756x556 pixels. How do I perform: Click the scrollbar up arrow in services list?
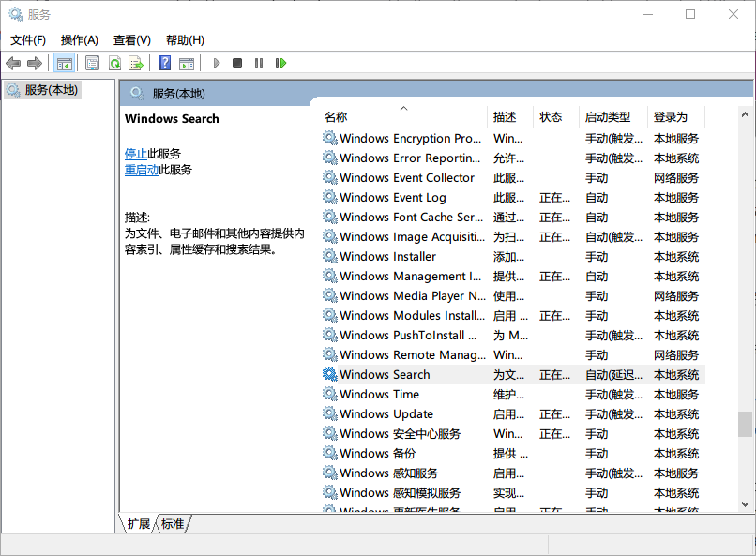coord(745,114)
